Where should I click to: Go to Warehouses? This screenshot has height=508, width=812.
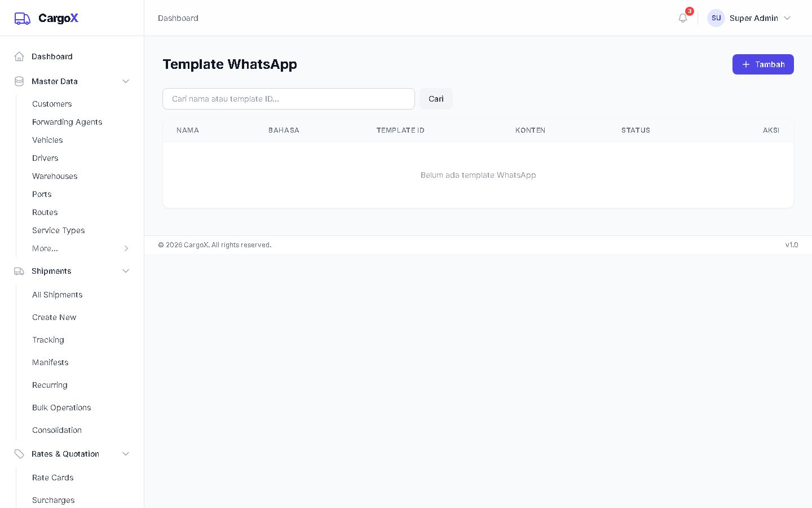[x=55, y=176]
